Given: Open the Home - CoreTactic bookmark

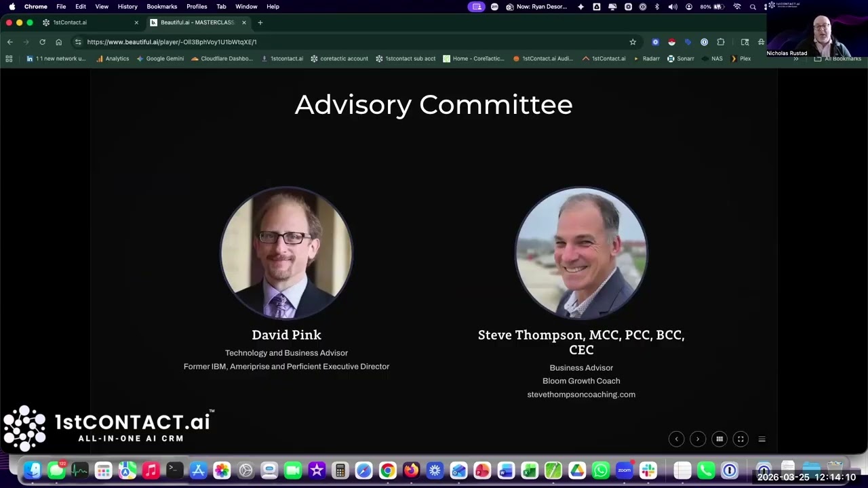Looking at the screenshot, I should [473, 59].
